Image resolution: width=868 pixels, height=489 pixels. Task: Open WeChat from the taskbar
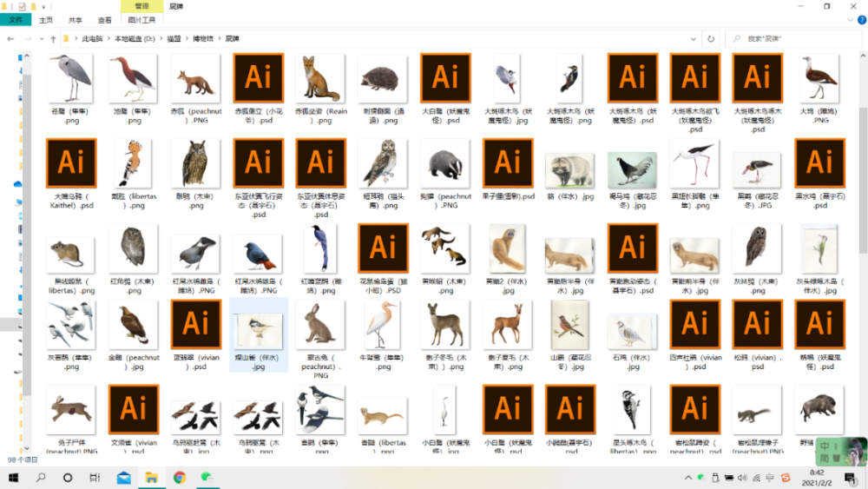click(207, 478)
